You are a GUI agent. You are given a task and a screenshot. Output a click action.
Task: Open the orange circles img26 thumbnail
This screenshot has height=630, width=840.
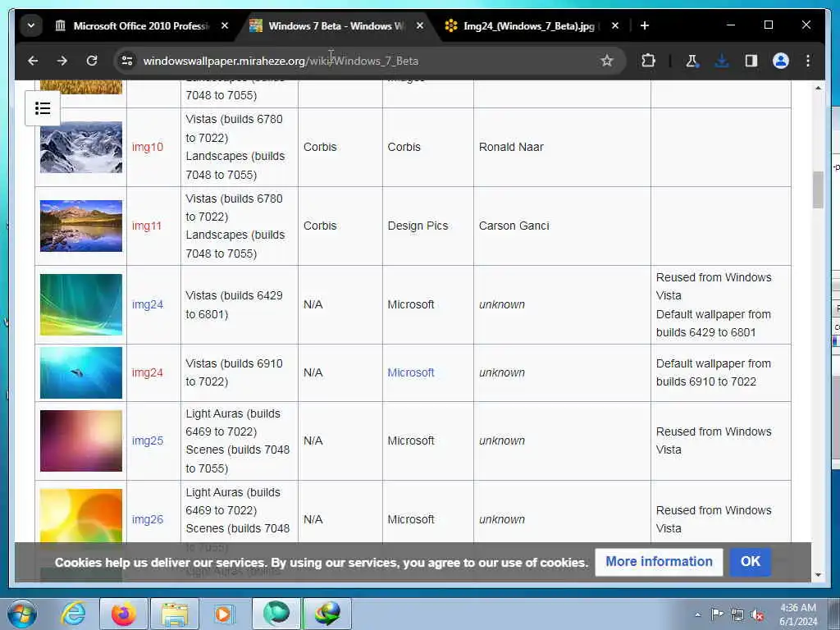81,516
